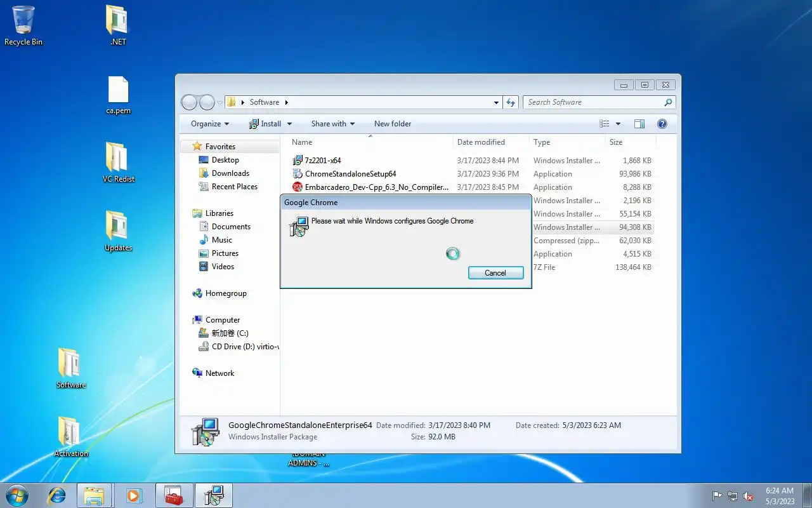The image size is (812, 508).
Task: Open the Install dropdown arrow
Action: tap(290, 124)
